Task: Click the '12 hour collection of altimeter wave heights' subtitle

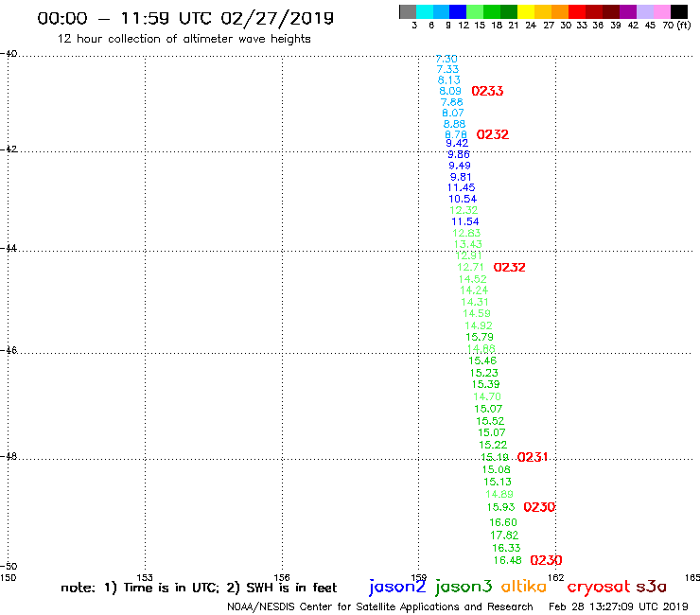Action: [x=184, y=39]
